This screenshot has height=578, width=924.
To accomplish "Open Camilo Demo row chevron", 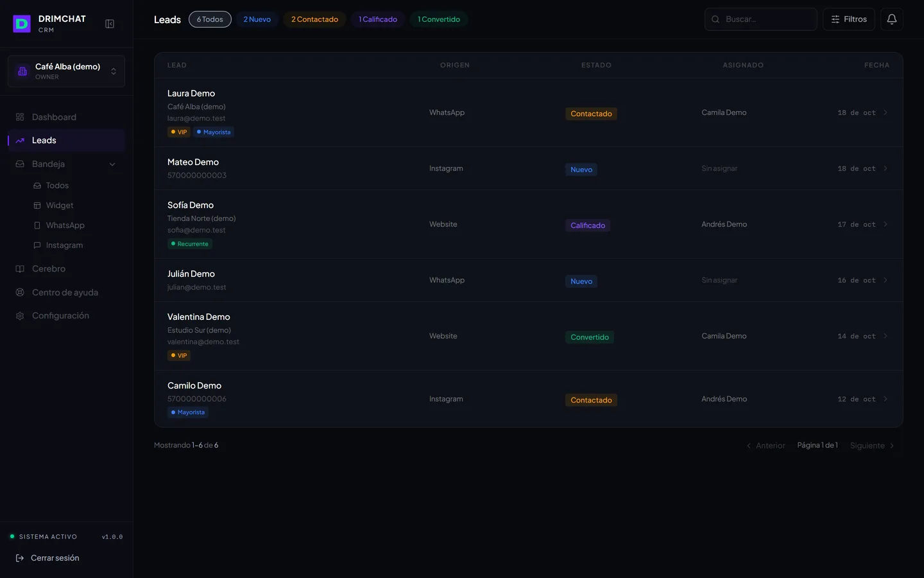I will click(x=886, y=399).
